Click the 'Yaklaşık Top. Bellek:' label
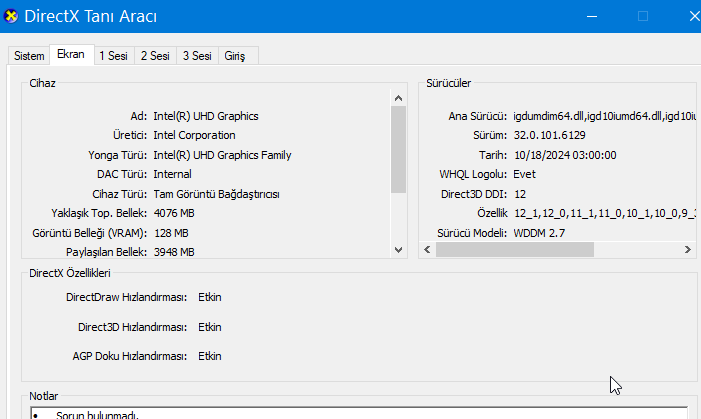The height and width of the screenshot is (419, 701). point(99,213)
